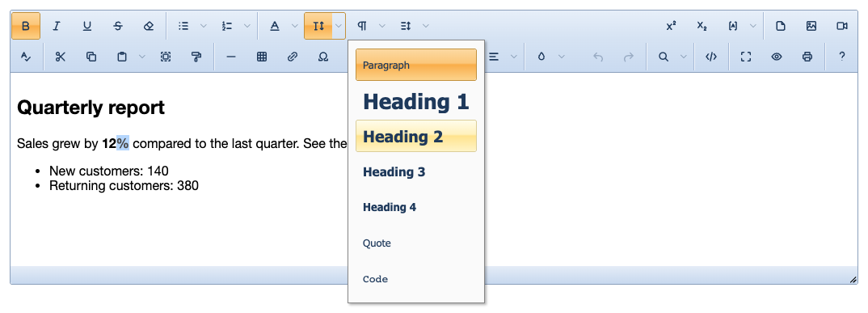Toggle italic formatting

[x=56, y=26]
